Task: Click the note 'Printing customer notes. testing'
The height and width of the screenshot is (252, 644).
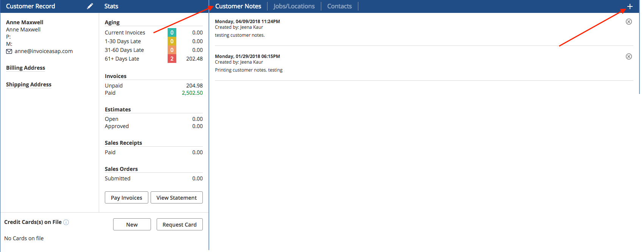Action: 249,70
